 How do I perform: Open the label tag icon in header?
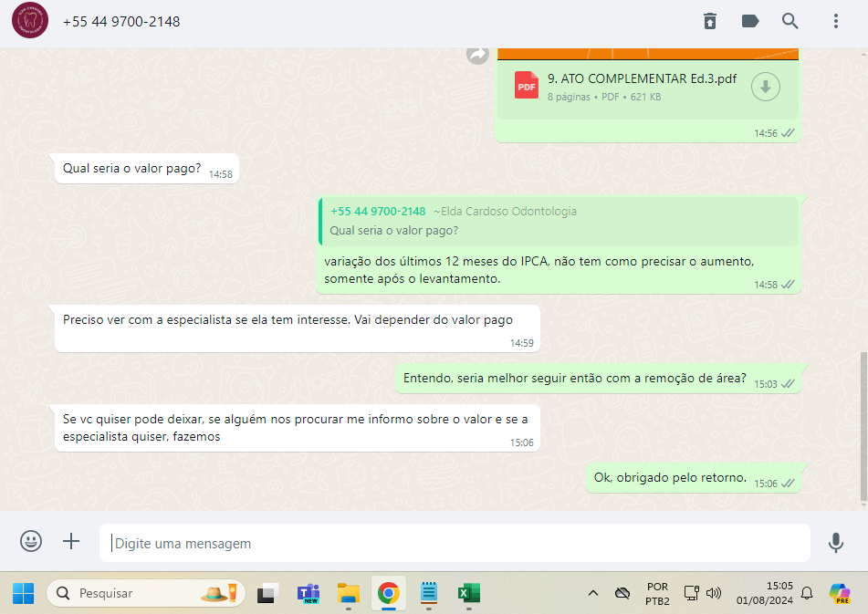coord(750,21)
